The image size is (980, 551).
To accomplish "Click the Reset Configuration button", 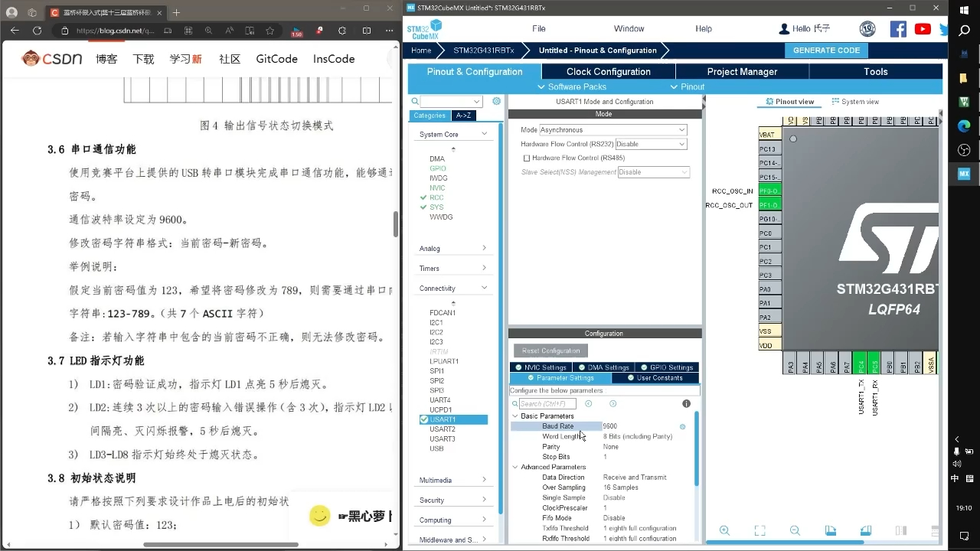I will coord(550,350).
